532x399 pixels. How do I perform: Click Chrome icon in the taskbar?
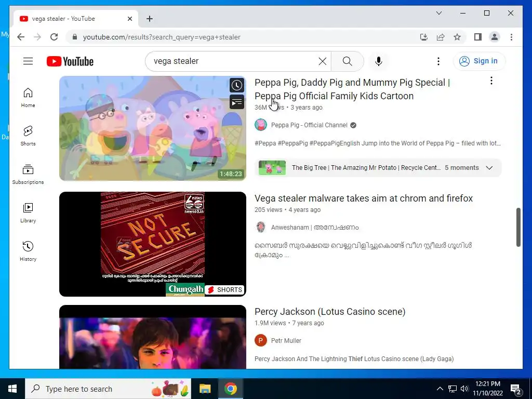click(x=230, y=389)
